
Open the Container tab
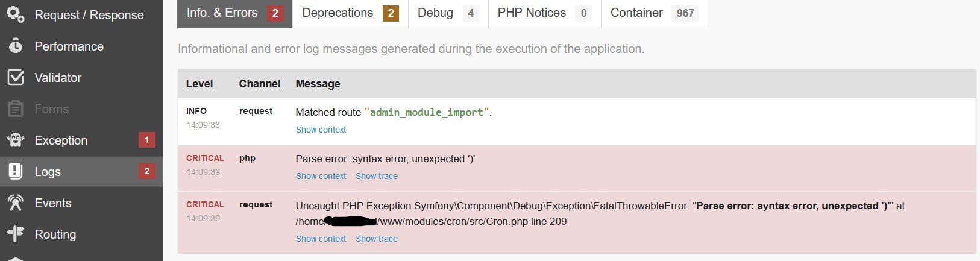tap(655, 13)
